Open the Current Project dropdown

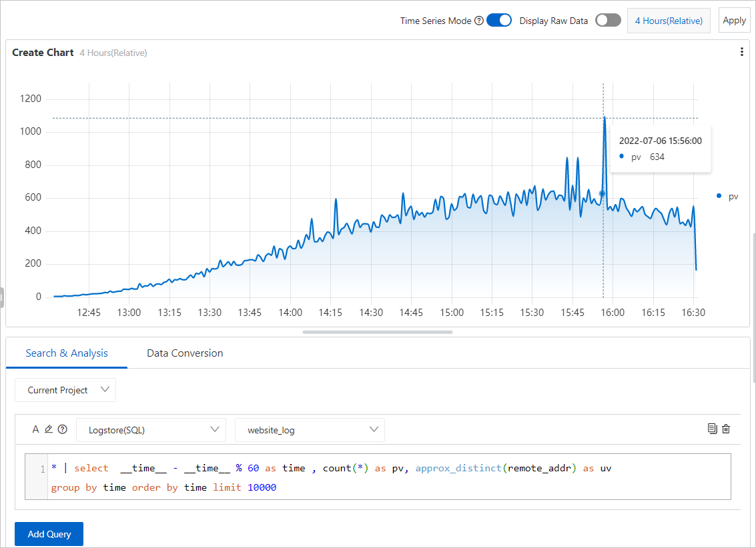[x=65, y=390]
